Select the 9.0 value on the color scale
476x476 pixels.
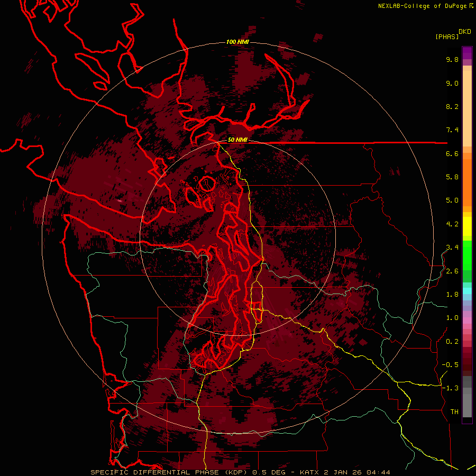(x=452, y=83)
